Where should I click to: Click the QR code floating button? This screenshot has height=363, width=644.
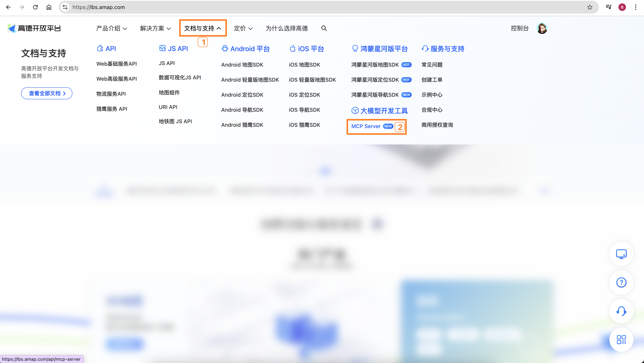click(x=621, y=339)
